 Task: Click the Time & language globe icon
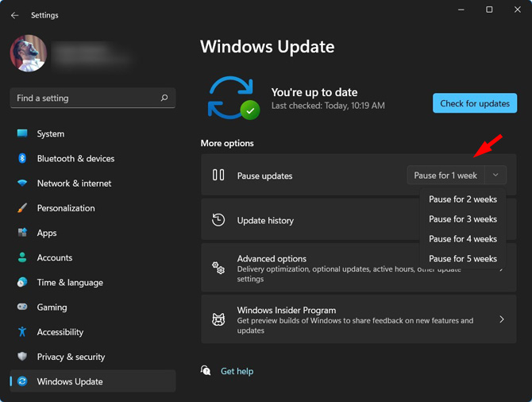pos(22,282)
